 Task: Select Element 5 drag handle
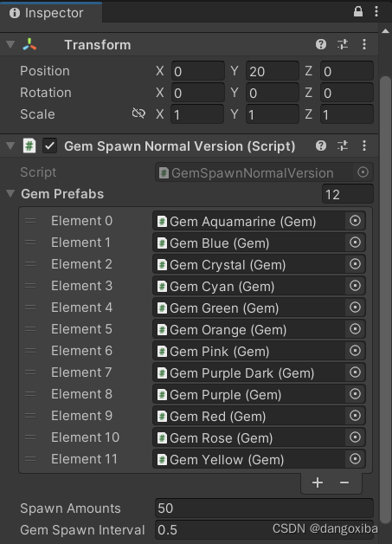pyautogui.click(x=30, y=329)
